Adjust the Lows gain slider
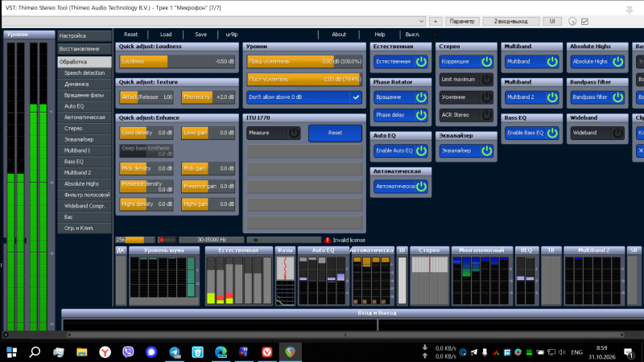The width and height of the screenshot is (644, 362). 208,133
